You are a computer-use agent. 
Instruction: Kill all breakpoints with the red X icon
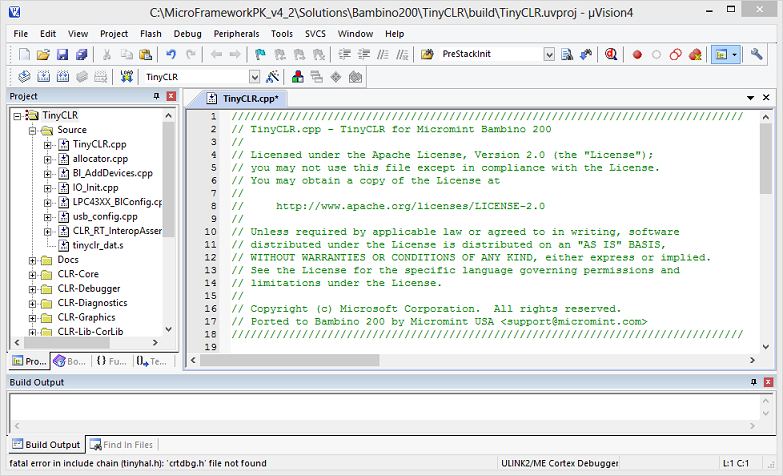click(x=695, y=54)
